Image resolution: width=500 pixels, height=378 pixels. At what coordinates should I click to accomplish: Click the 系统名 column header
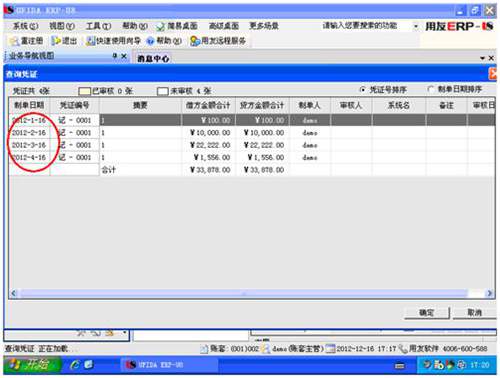[399, 105]
